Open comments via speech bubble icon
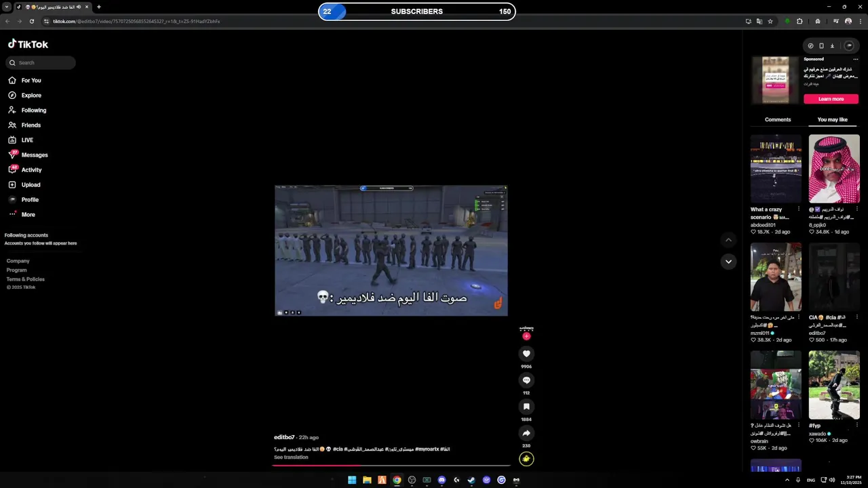Screen dimensions: 868x488 click(526, 380)
